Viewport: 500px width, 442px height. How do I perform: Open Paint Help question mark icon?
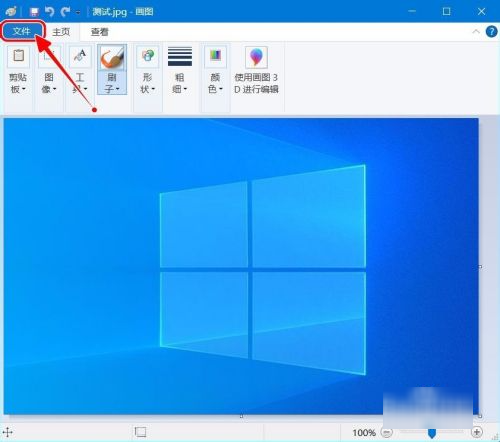coord(491,32)
